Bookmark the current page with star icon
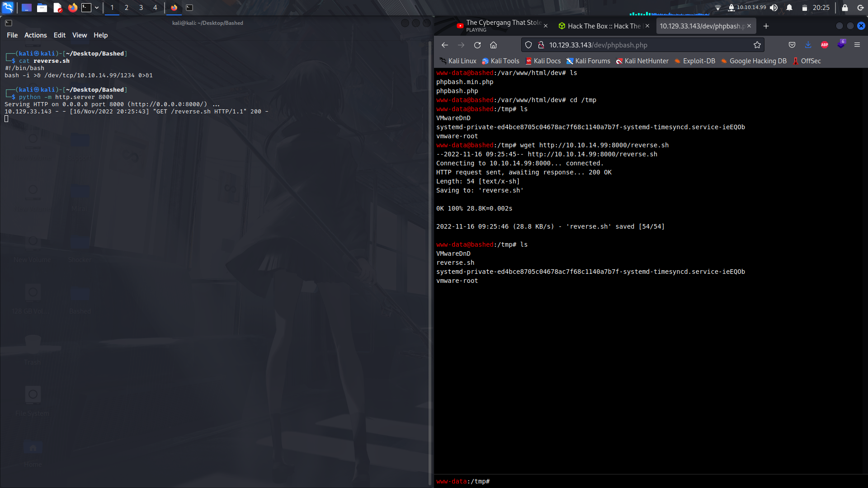Image resolution: width=868 pixels, height=488 pixels. (757, 45)
